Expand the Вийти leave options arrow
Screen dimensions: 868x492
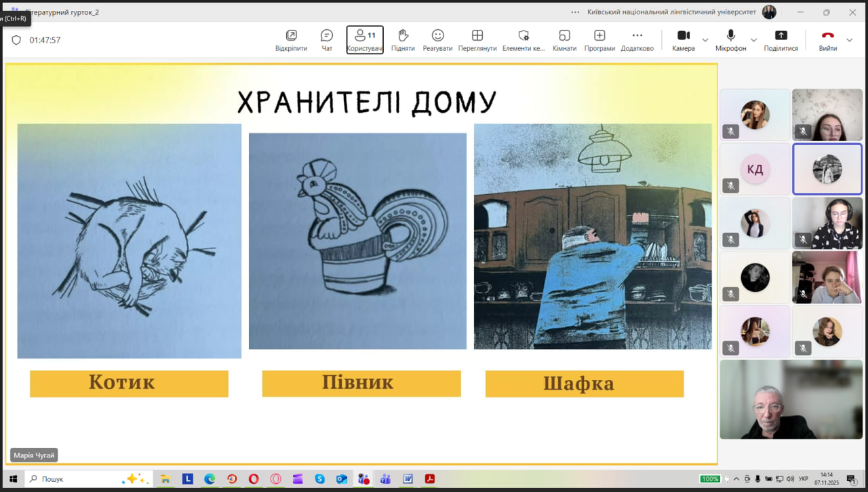point(850,40)
